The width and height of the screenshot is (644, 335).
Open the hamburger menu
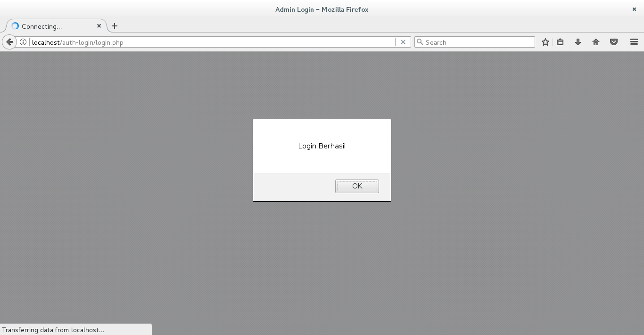tap(634, 42)
